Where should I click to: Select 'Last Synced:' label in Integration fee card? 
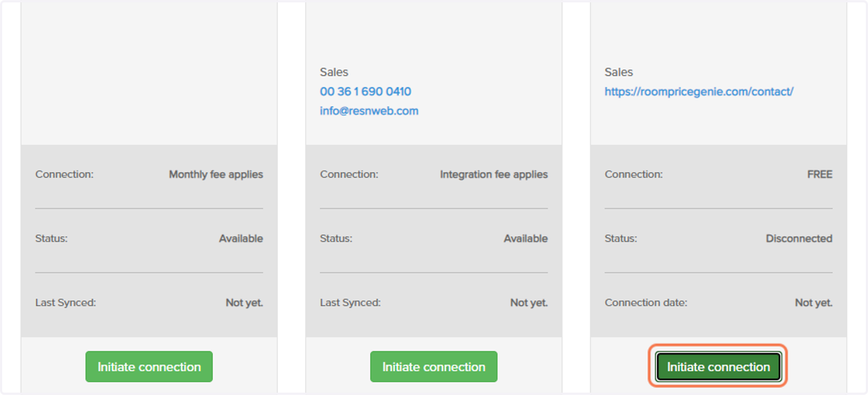(x=350, y=302)
